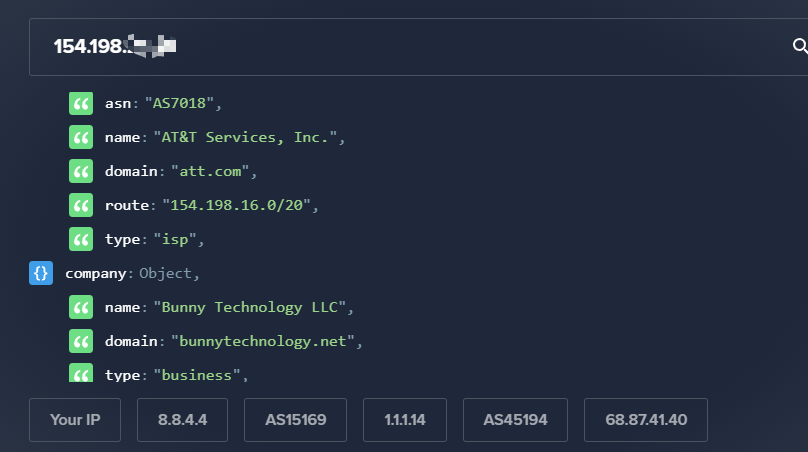This screenshot has width=808, height=452.
Task: Click the "154.198.16.0/20" route value
Action: point(239,205)
